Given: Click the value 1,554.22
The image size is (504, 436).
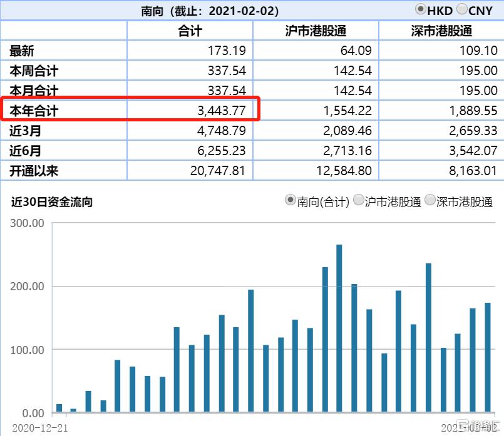Looking at the screenshot, I should pos(347,111).
